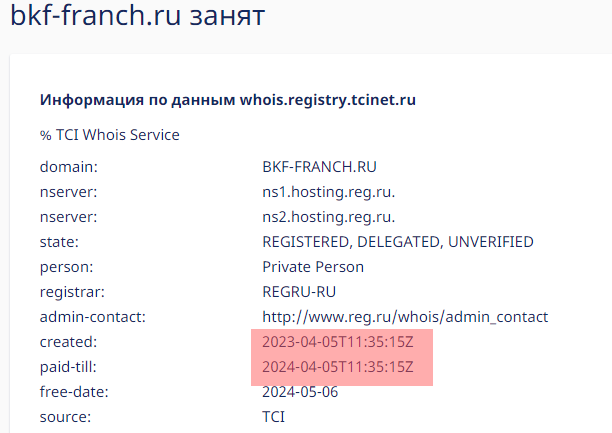Click the ns1.hosting.reg.ru. nameserver value

(329, 192)
